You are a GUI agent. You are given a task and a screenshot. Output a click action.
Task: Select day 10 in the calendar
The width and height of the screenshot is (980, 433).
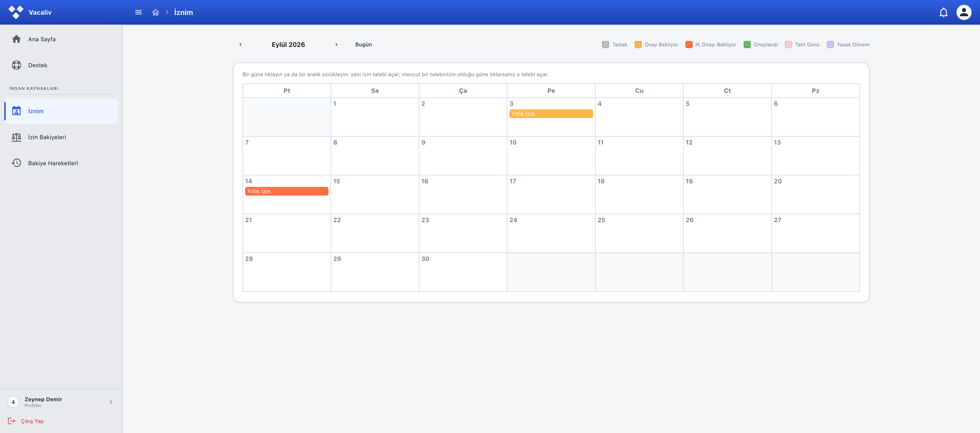click(551, 156)
